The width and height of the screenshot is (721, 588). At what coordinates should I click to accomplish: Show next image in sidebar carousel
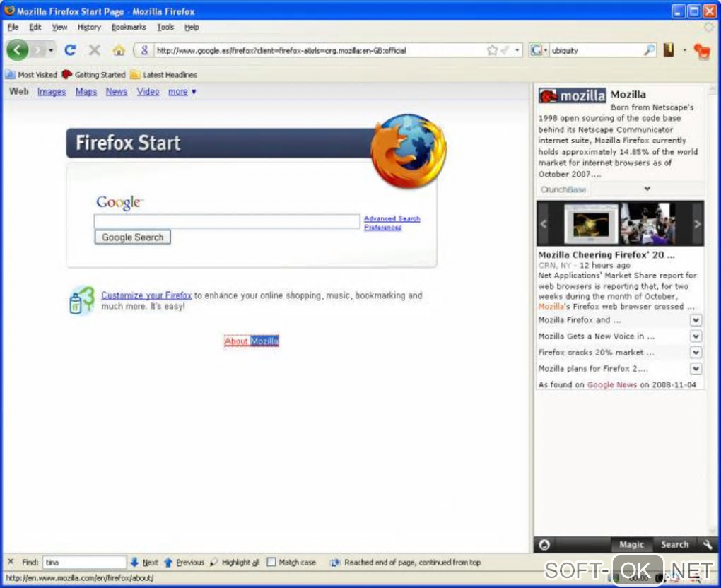tap(697, 224)
